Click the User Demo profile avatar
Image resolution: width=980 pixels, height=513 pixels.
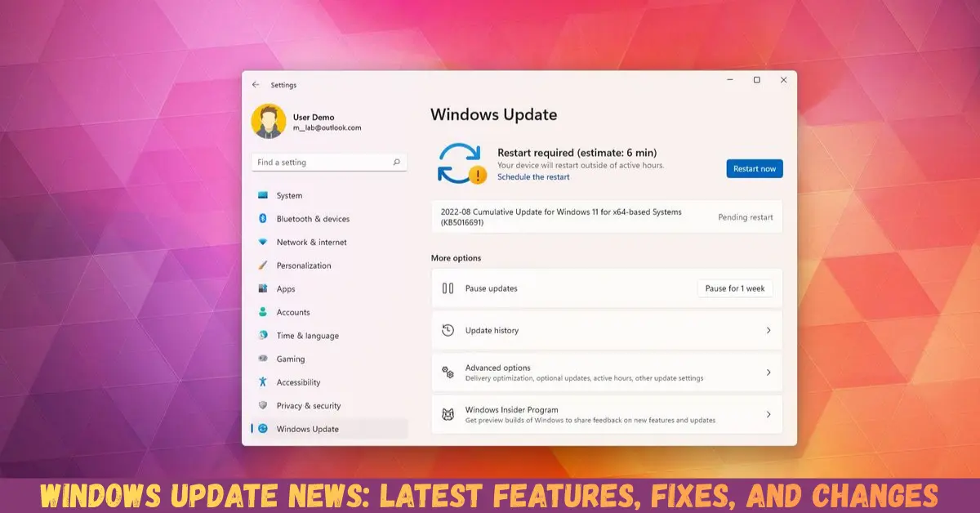click(x=268, y=122)
